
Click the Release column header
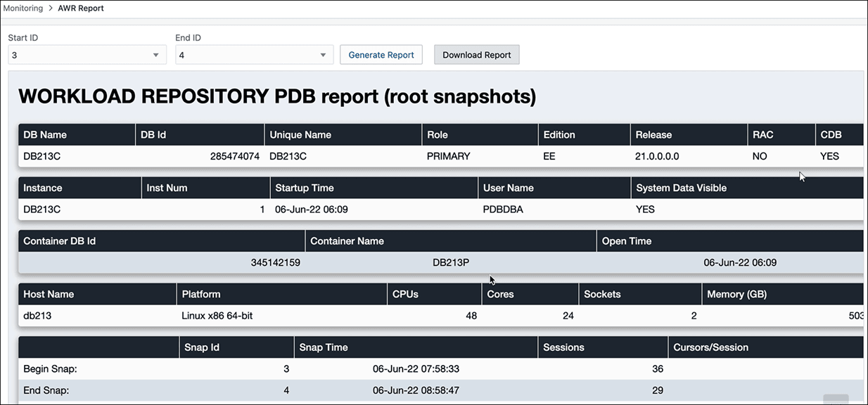(x=689, y=135)
